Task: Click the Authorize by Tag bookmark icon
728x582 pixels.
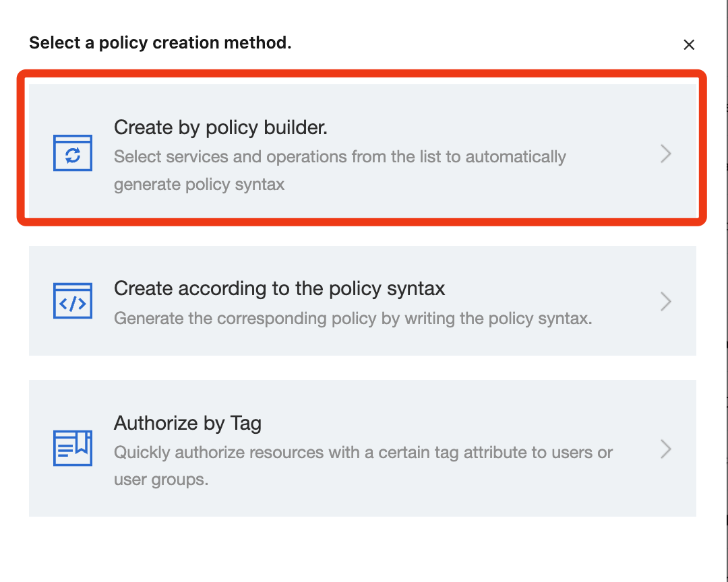Action: click(x=73, y=448)
